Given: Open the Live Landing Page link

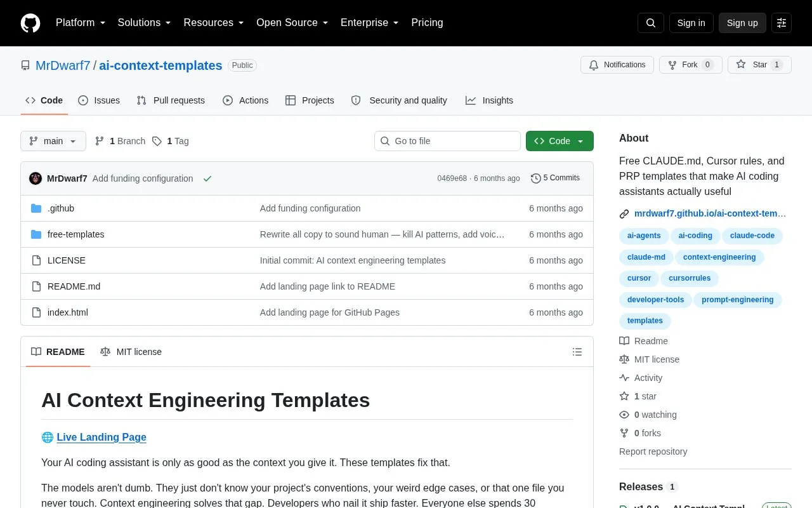Looking at the screenshot, I should click(101, 437).
